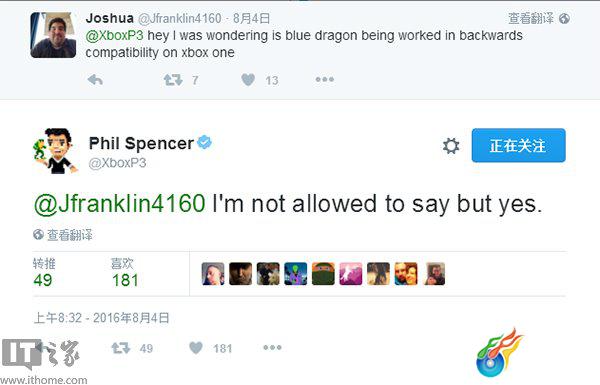Click the tweet timestamp 上午8:32 - 2016年8月4日

click(101, 318)
